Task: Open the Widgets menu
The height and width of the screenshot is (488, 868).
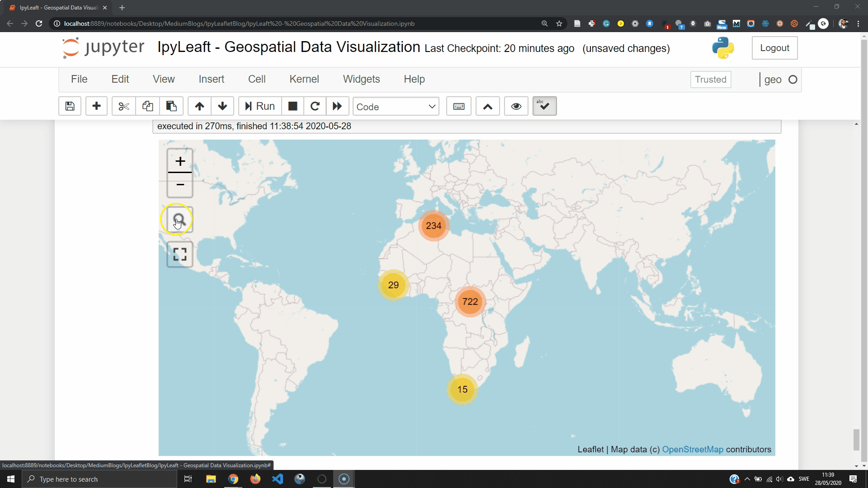Action: (361, 79)
